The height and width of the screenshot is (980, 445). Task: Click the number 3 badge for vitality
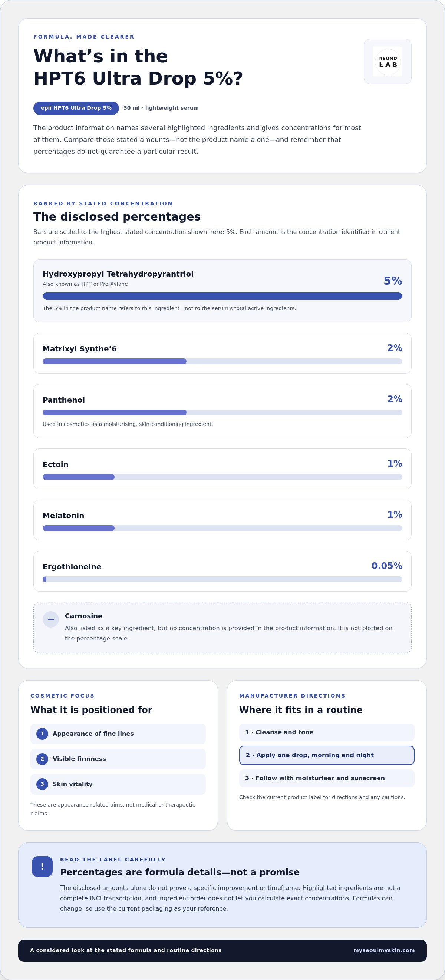click(42, 784)
